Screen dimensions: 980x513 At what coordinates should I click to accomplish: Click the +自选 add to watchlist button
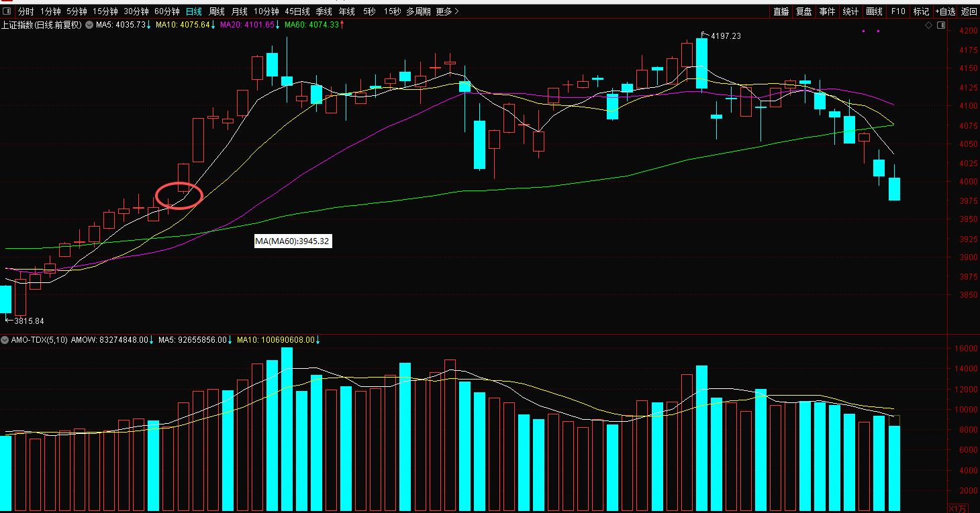(945, 11)
